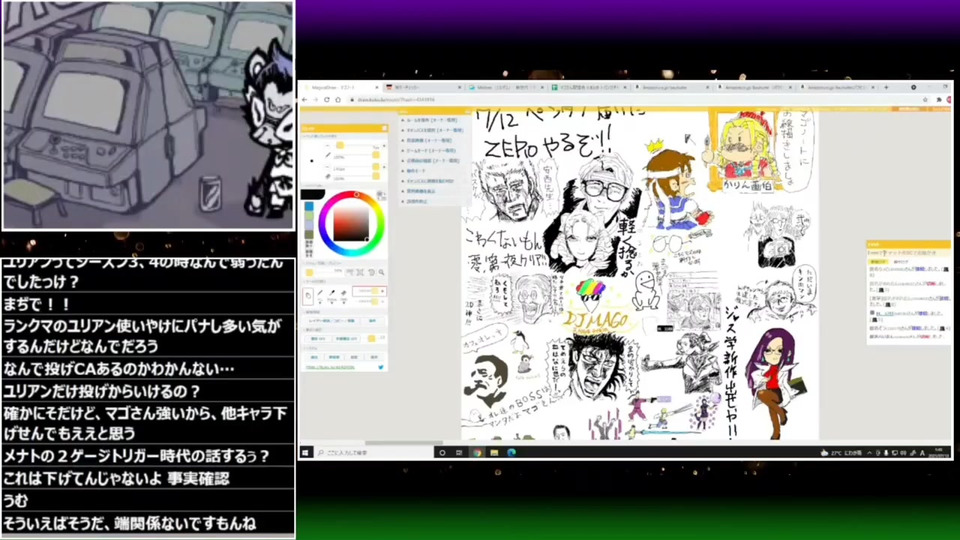Switch to the first Amazon.co.jp tab
Screen dimensions: 960x540
[672, 88]
